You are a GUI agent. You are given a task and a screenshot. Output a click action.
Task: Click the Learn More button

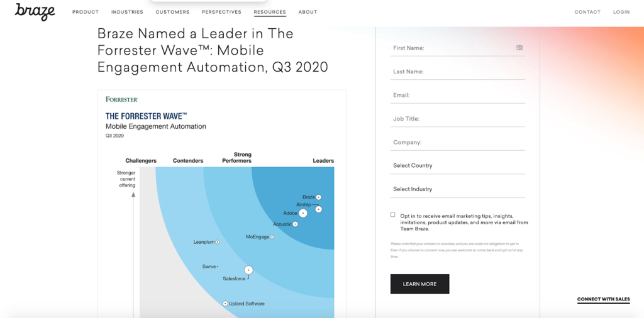[x=419, y=284]
